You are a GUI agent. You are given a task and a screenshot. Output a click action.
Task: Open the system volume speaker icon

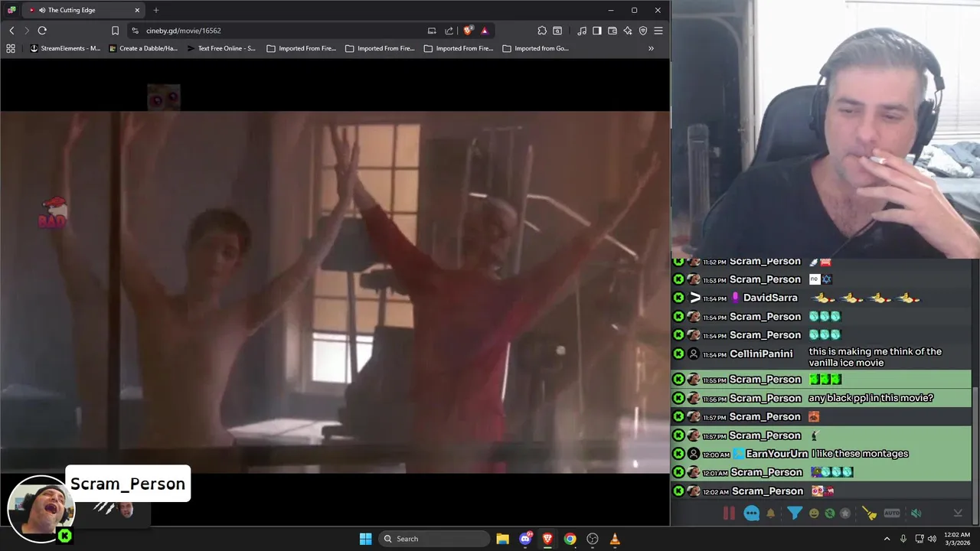coord(932,539)
